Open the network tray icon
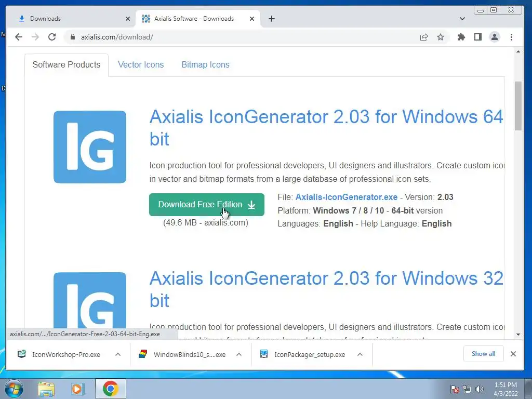 (x=467, y=389)
